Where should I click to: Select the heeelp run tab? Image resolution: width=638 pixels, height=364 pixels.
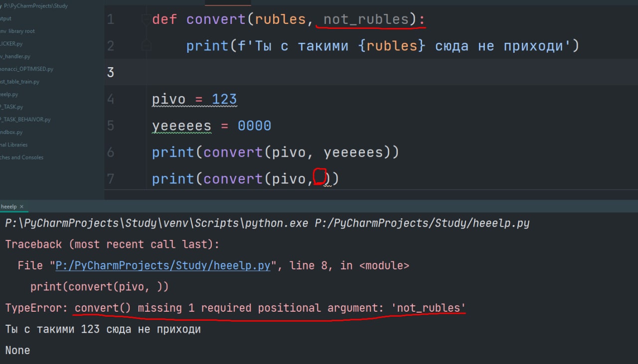coord(9,206)
